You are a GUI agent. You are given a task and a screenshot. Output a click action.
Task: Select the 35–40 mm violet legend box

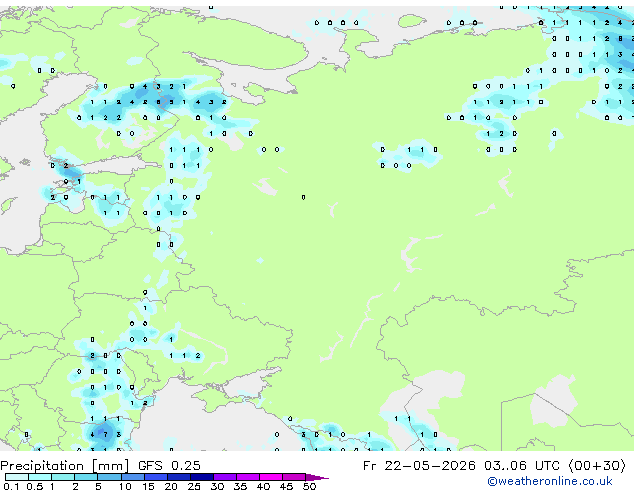[247, 477]
